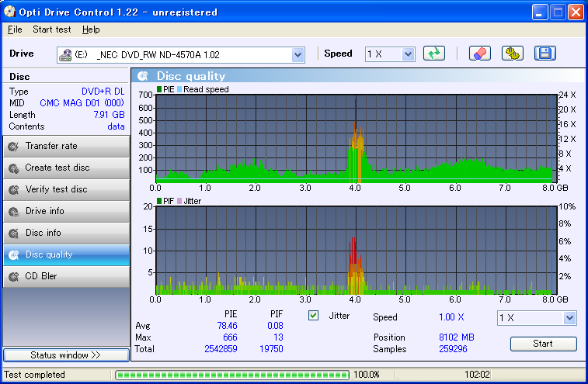Click the Verify test disc icon
The height and width of the screenshot is (384, 588).
[x=13, y=190]
